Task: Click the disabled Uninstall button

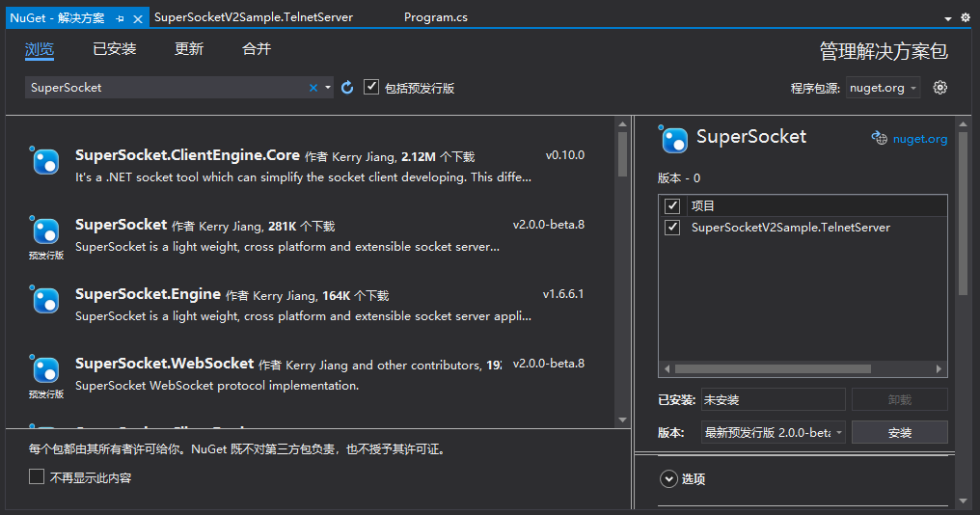Action: (x=899, y=399)
